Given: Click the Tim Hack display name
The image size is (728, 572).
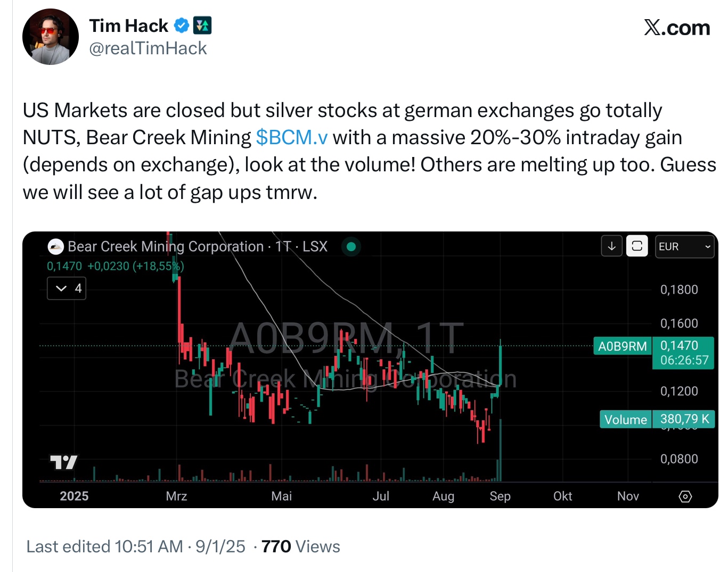Looking at the screenshot, I should (x=128, y=26).
